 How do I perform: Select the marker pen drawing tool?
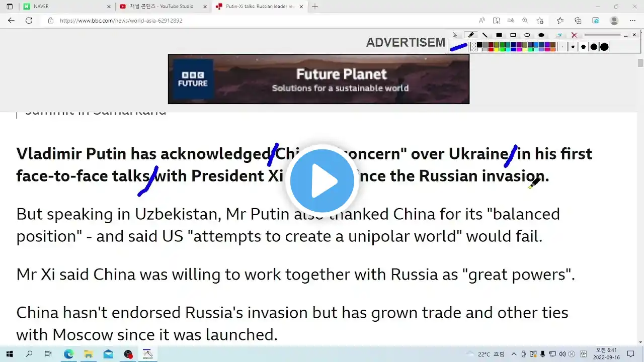click(470, 35)
